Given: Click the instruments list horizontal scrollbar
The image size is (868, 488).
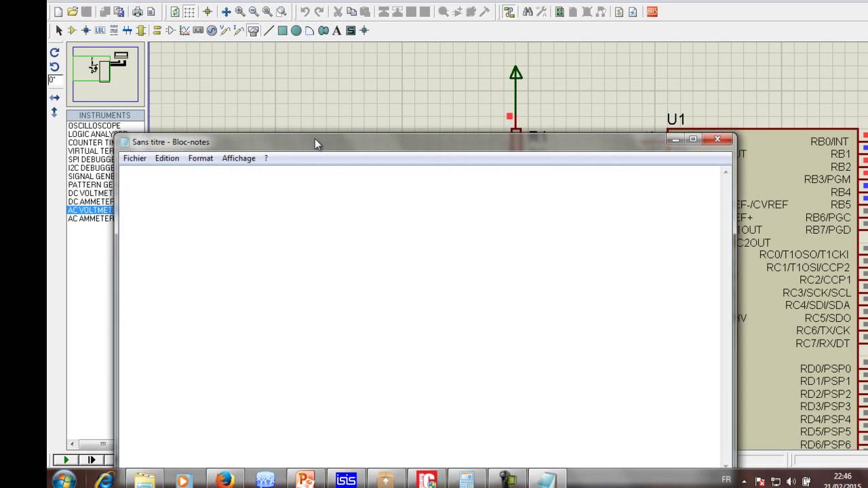Looking at the screenshot, I should tap(90, 444).
